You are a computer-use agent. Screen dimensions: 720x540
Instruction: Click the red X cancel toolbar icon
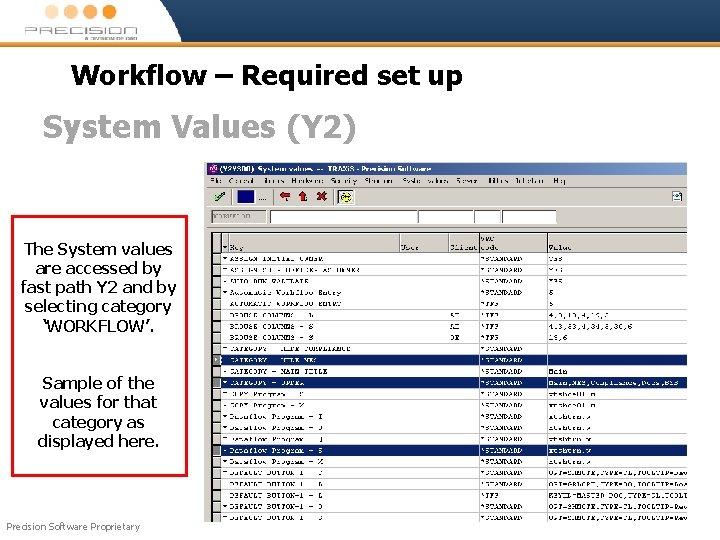point(321,197)
